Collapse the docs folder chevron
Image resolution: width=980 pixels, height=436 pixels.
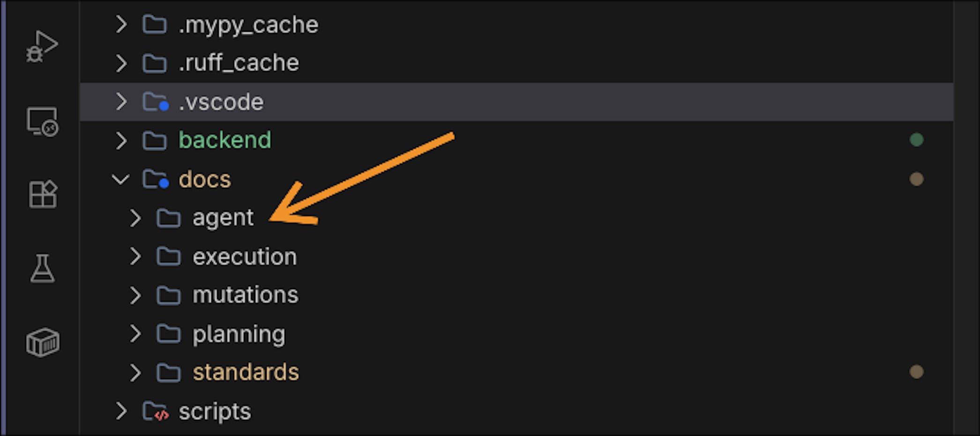121,179
